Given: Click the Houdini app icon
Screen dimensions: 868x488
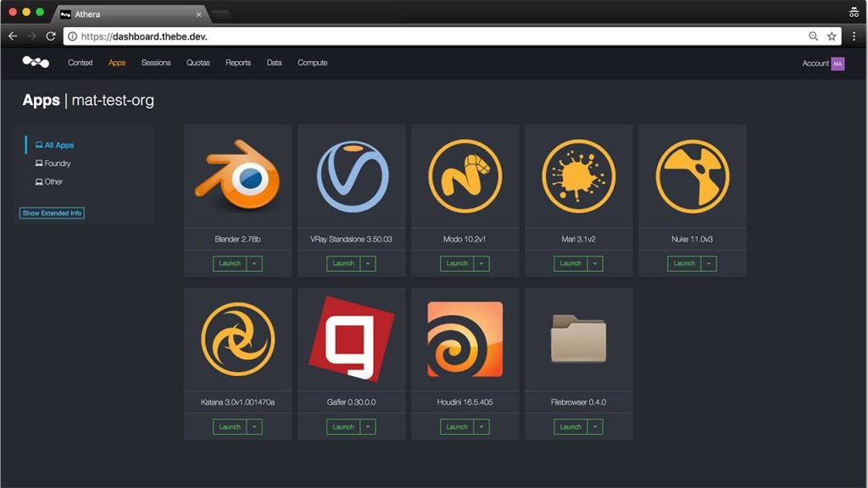Looking at the screenshot, I should tap(465, 340).
